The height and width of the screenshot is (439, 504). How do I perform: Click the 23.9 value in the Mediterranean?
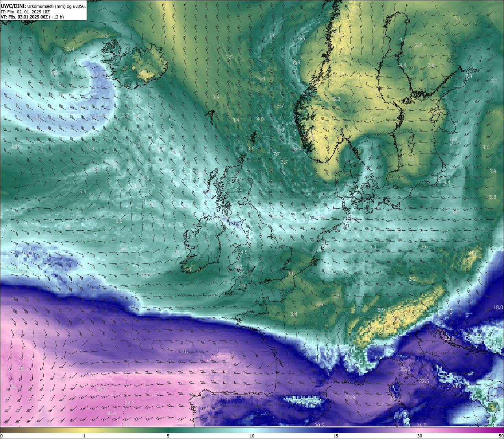(350, 398)
